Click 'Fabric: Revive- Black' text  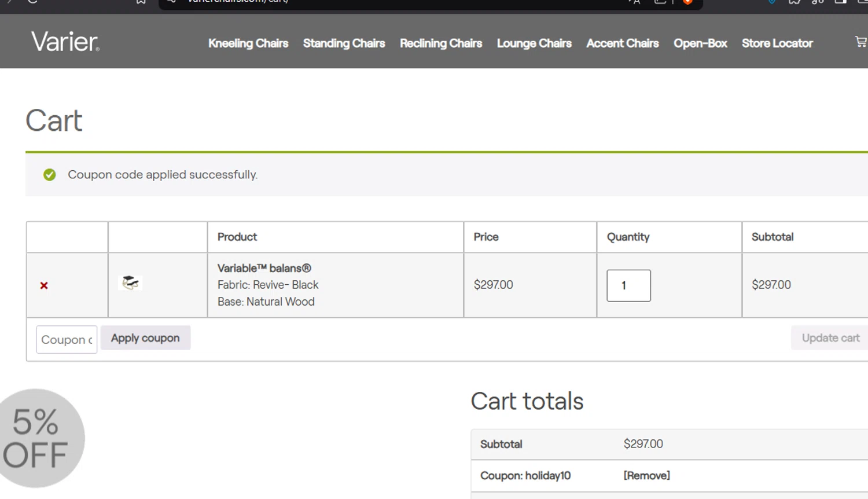[x=268, y=285]
